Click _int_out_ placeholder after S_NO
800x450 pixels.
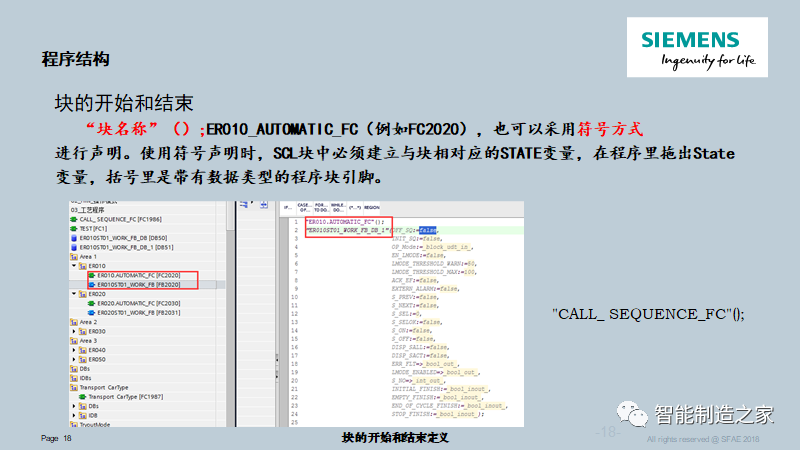pyautogui.click(x=429, y=381)
